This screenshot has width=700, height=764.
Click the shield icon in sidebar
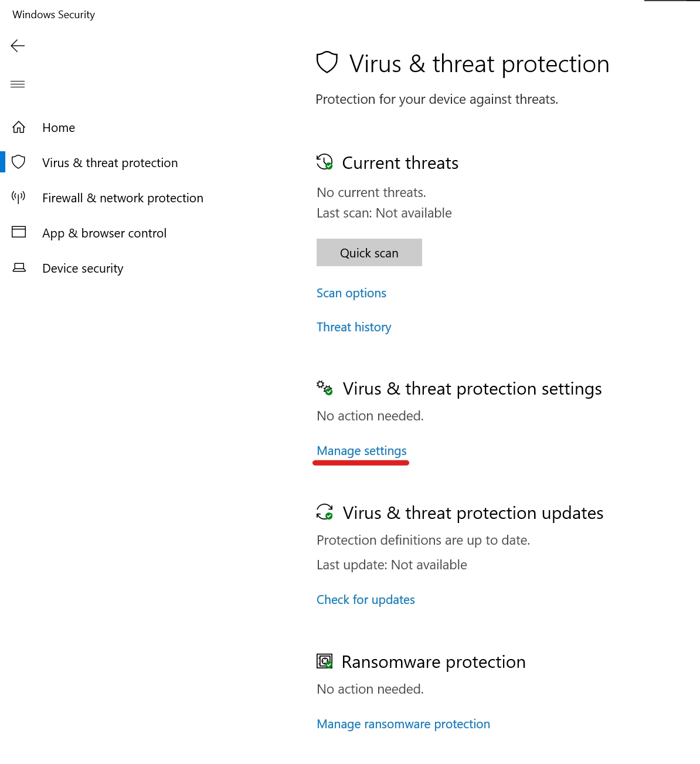(x=19, y=162)
